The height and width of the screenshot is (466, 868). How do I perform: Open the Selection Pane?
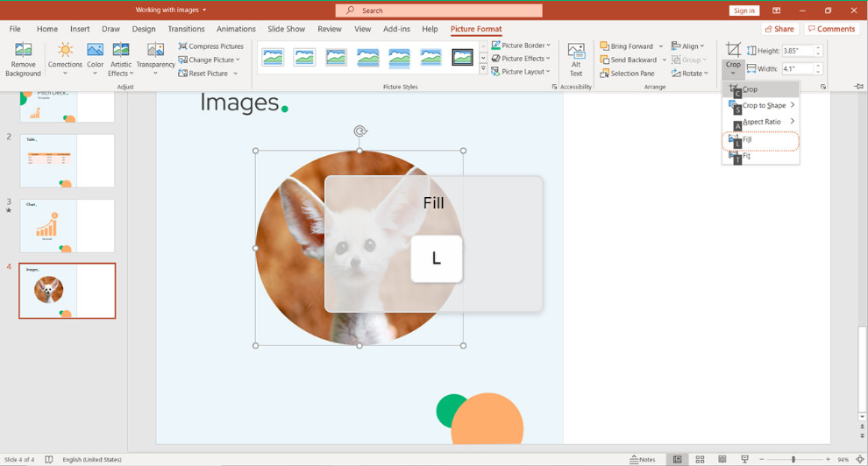click(x=627, y=74)
